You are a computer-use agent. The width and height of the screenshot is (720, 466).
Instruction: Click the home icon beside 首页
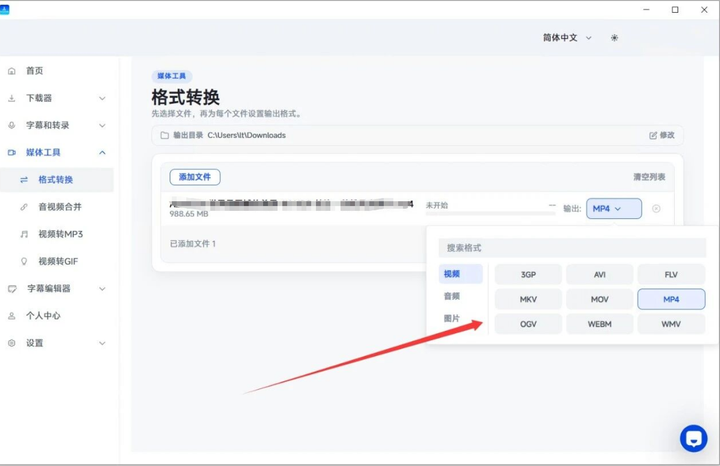point(12,71)
